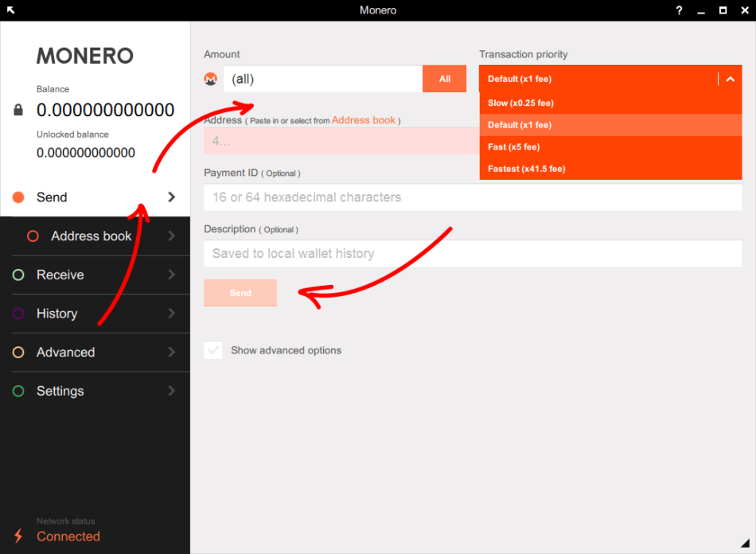
Task: Choose Fastest (x41.5 fee) priority
Action: (526, 169)
